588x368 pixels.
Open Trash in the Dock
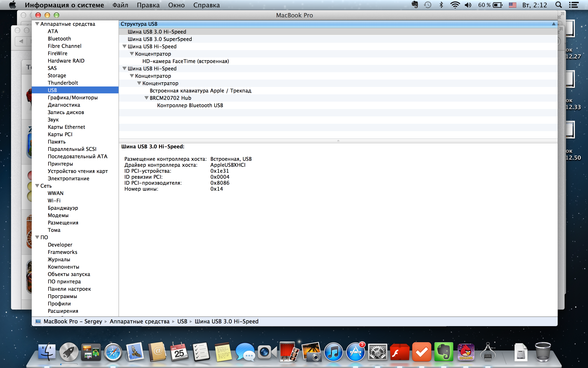(x=543, y=352)
